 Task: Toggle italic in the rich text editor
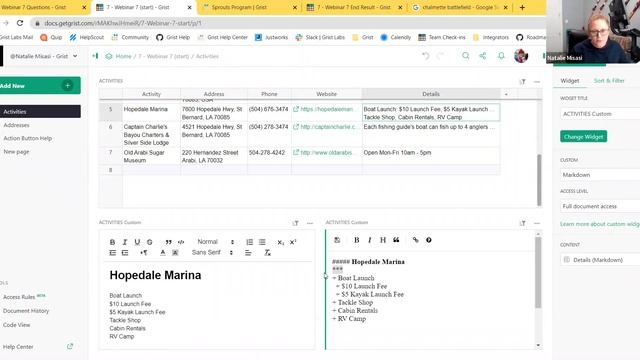pyautogui.click(x=125, y=242)
